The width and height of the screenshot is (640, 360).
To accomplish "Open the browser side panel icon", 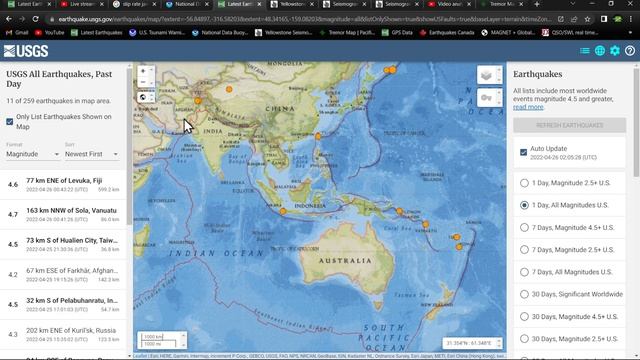I will click(x=604, y=19).
